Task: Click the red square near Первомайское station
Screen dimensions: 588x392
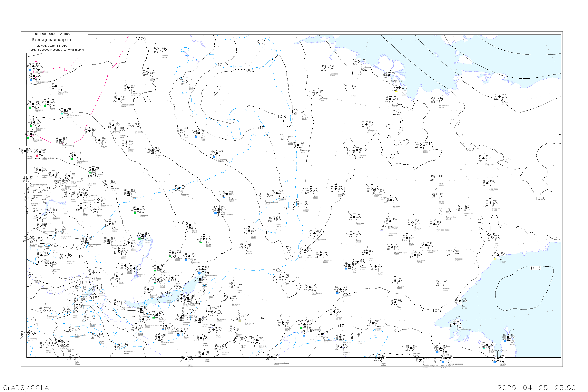Action: click(37, 156)
